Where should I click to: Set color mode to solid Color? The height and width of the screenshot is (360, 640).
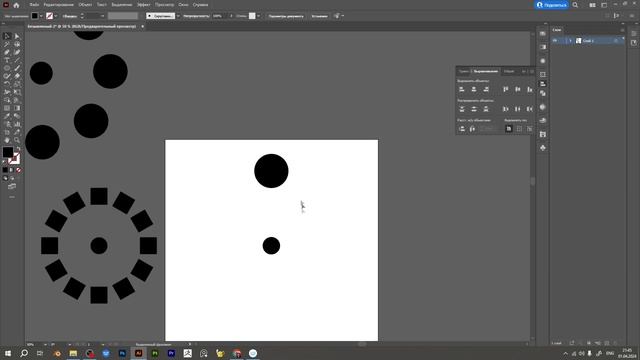pyautogui.click(x=5, y=170)
